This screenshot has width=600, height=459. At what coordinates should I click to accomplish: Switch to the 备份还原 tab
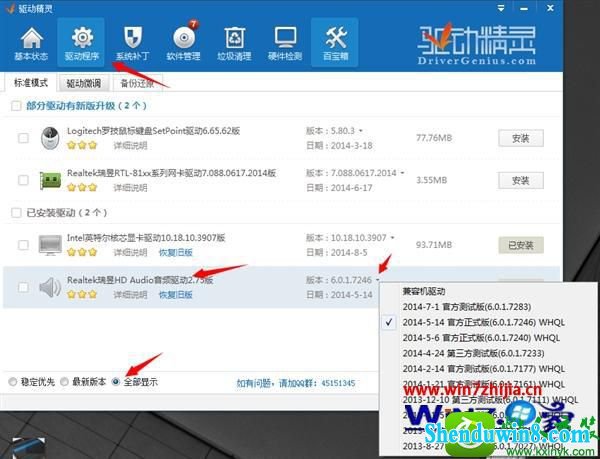coord(137,83)
